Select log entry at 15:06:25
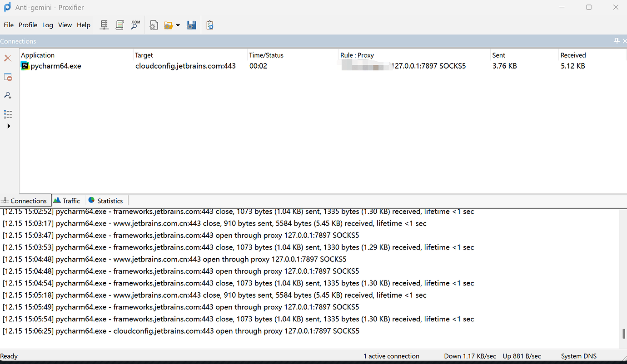 click(181, 331)
